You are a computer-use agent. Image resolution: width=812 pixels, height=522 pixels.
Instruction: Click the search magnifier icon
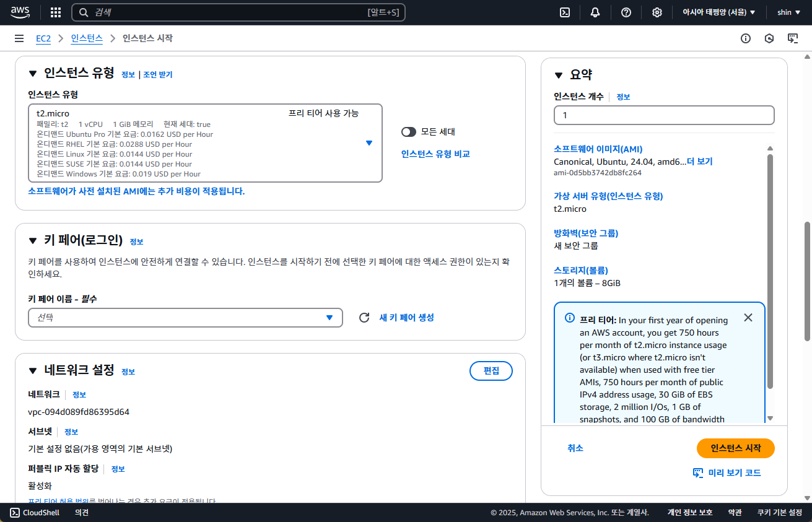pos(84,12)
